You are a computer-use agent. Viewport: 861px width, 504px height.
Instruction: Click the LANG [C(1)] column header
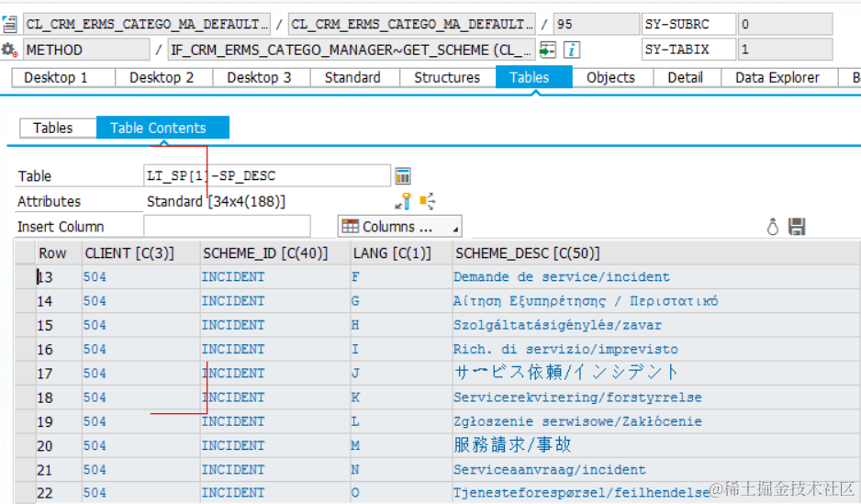click(x=401, y=253)
